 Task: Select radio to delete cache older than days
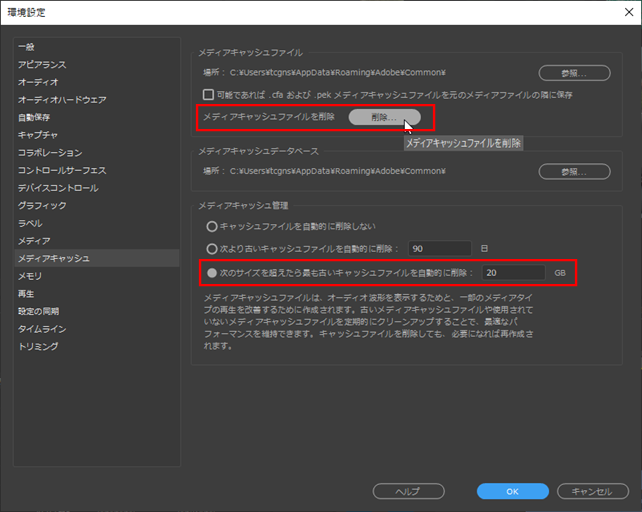(x=212, y=249)
